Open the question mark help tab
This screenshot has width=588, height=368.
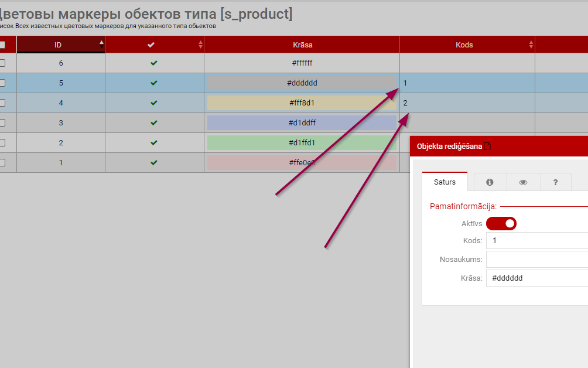point(555,182)
